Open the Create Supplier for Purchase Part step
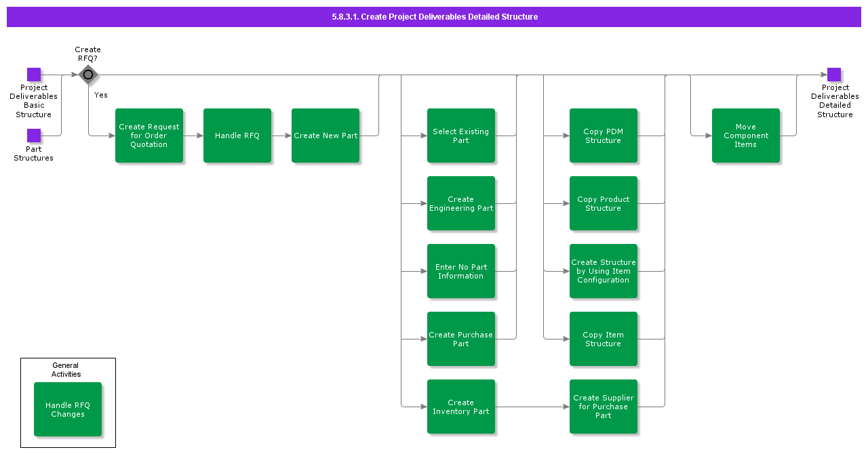Image resolution: width=868 pixels, height=454 pixels. point(604,407)
